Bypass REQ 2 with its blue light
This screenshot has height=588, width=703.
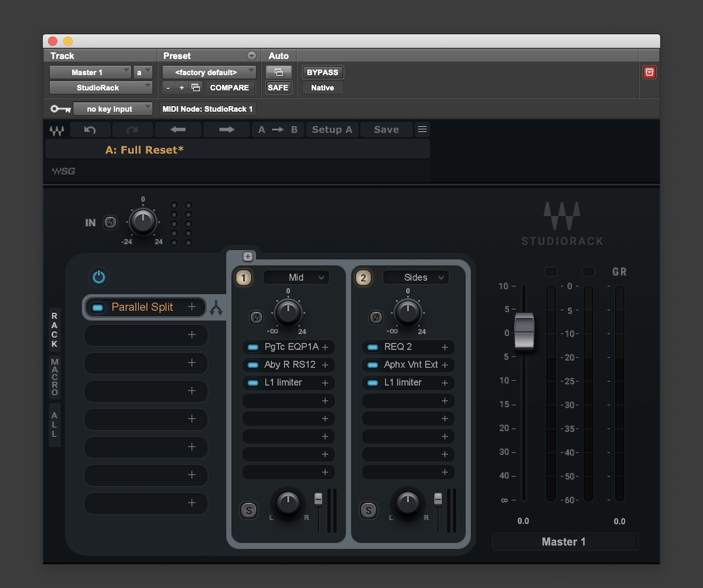tap(373, 347)
